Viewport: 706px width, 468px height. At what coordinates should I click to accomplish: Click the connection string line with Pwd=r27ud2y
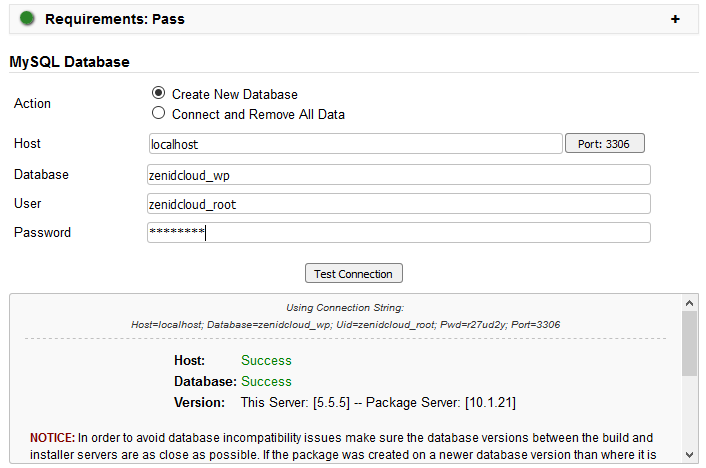[x=345, y=325]
